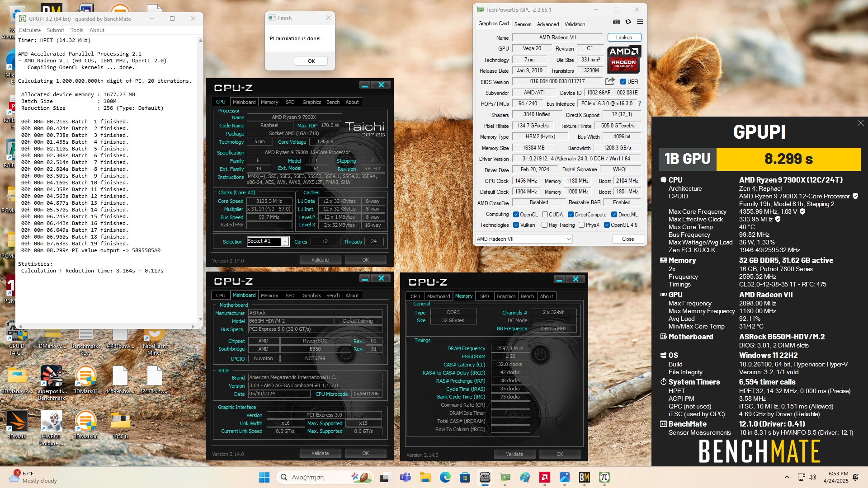The height and width of the screenshot is (488, 868).
Task: Open AMD Software from the taskbar
Action: click(x=544, y=477)
